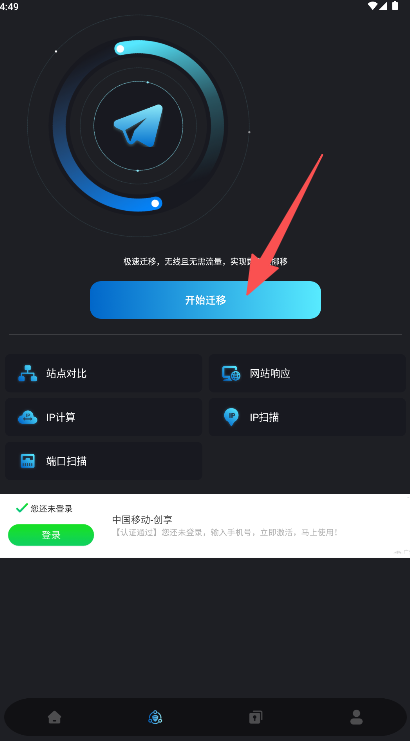Tap the 网站响应 monitor globe icon
The image size is (410, 741).
point(231,373)
